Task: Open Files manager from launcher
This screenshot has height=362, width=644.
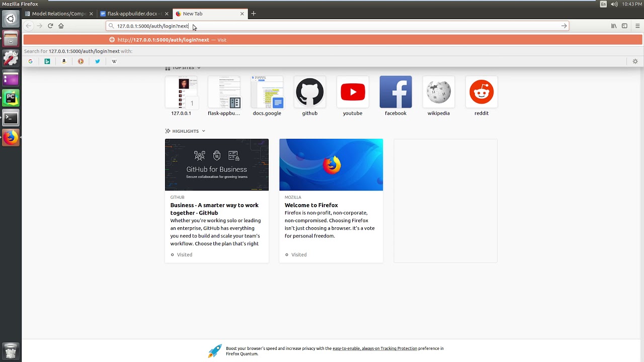Action: 11,39
